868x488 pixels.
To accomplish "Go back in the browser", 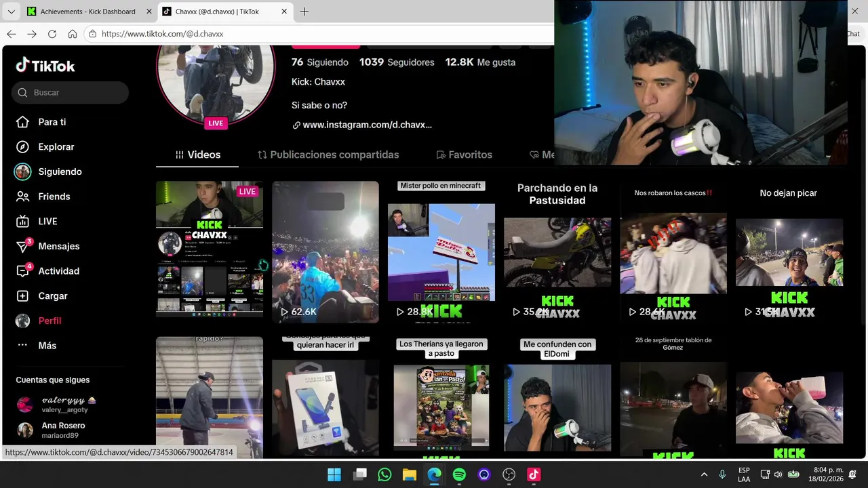I will pos(11,34).
